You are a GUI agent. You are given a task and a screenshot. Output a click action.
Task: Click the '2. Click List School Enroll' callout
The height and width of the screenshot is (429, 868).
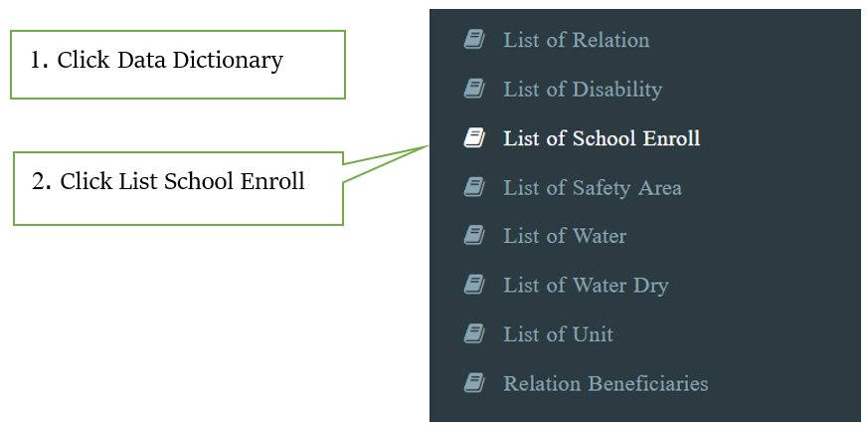pyautogui.click(x=178, y=188)
